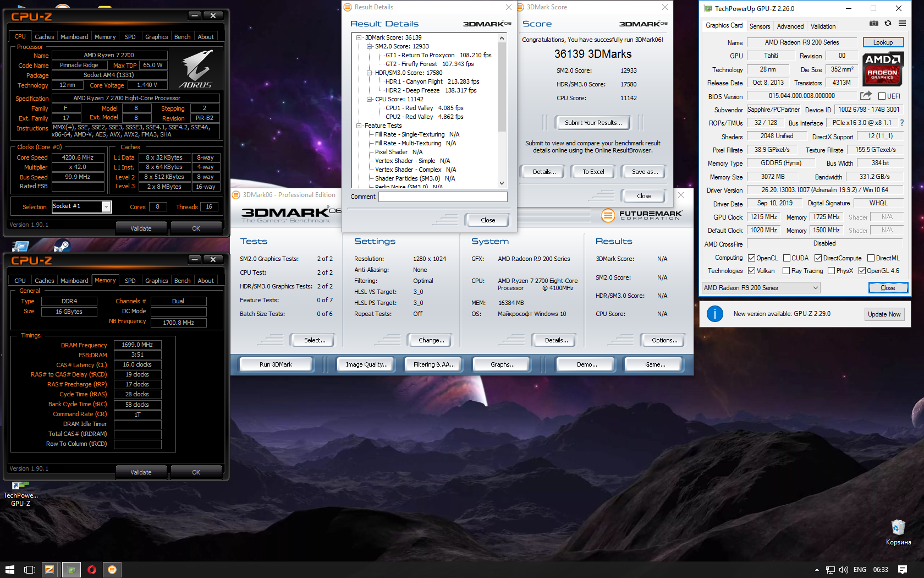Viewport: 924px width, 578px height.
Task: Click the Result Details scroll down arrow
Action: click(502, 183)
